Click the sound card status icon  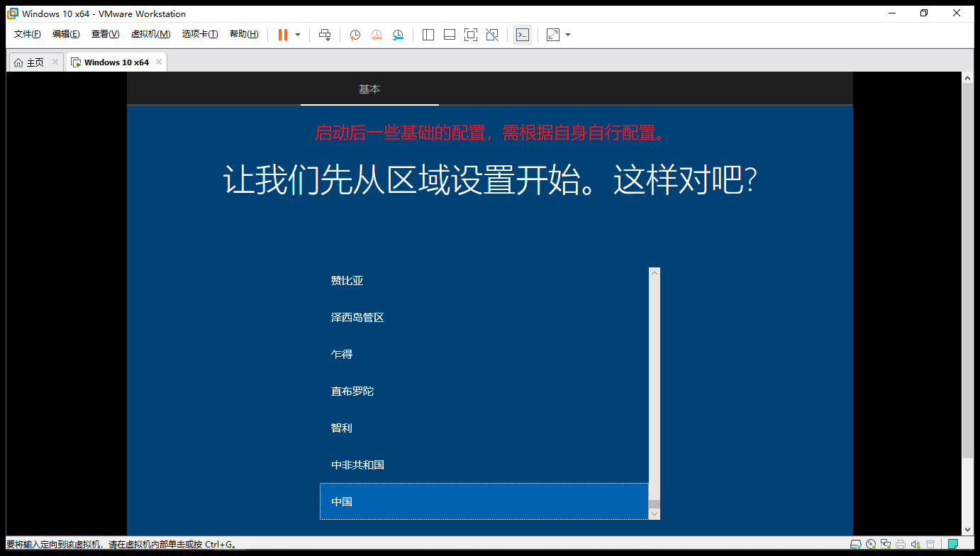tap(915, 545)
